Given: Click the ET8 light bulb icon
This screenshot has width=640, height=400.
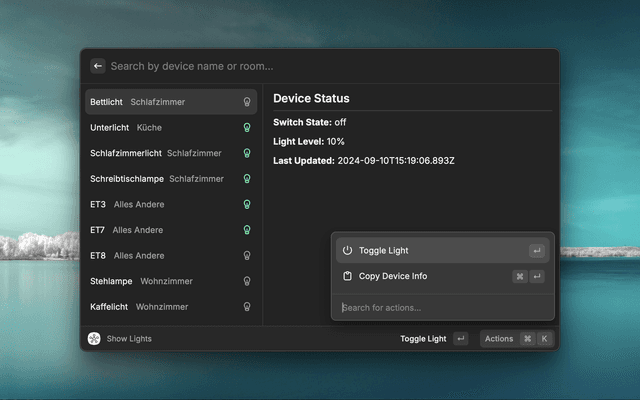Looking at the screenshot, I should pos(247,255).
